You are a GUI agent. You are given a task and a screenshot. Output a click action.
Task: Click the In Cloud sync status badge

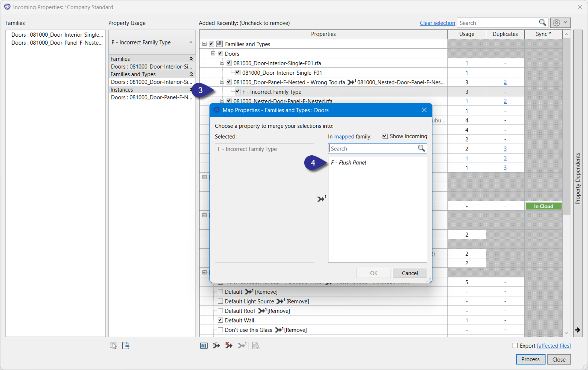coord(543,206)
